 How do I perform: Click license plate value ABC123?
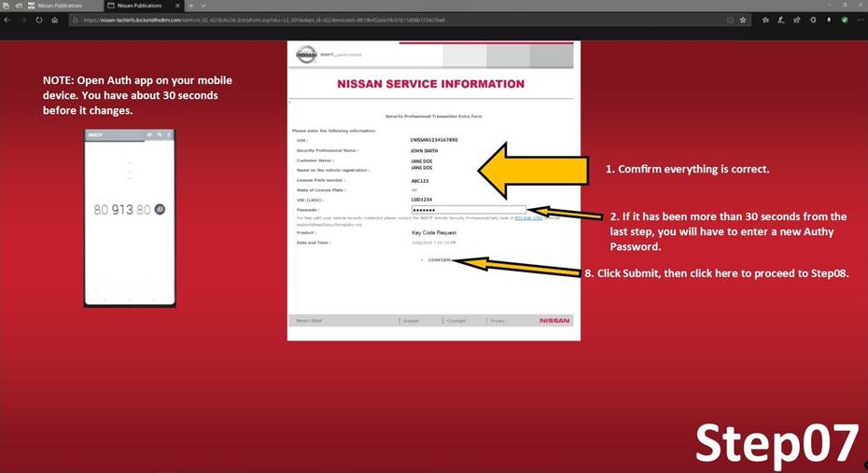(x=420, y=181)
